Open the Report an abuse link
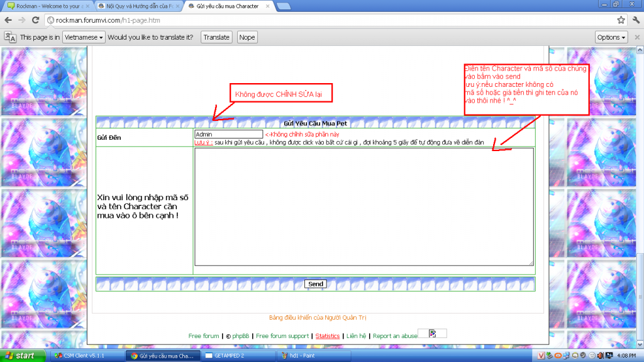 click(x=395, y=336)
